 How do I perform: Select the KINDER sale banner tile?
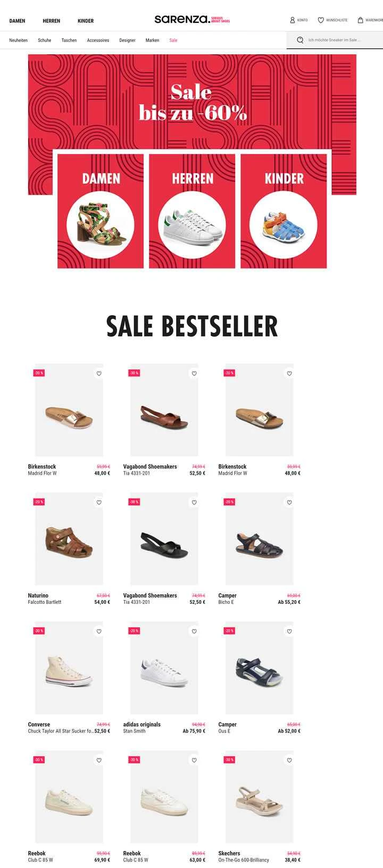[284, 211]
